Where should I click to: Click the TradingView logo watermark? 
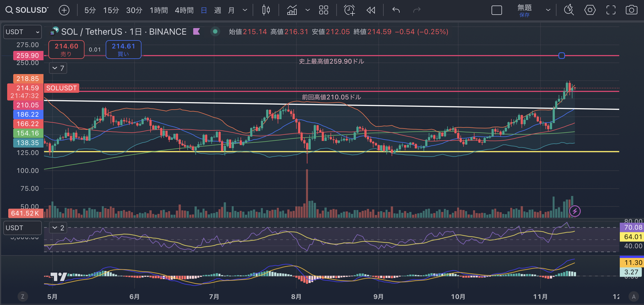pos(59,276)
